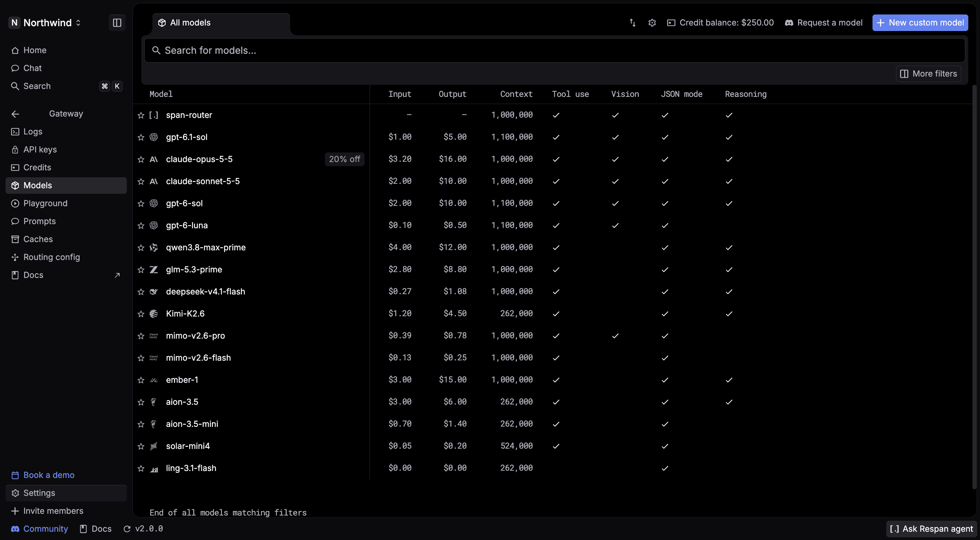The height and width of the screenshot is (540, 980).
Task: Click the sort arrows icon in header
Action: (x=632, y=22)
